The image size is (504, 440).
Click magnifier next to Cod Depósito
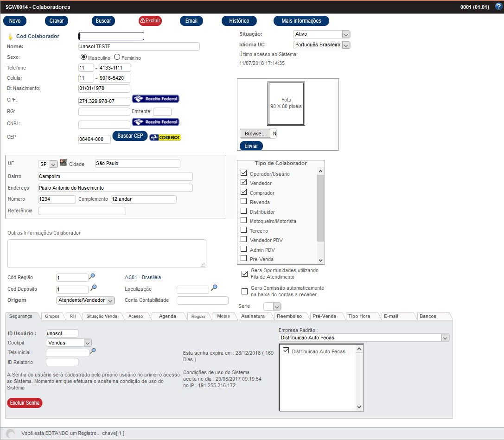(93, 288)
